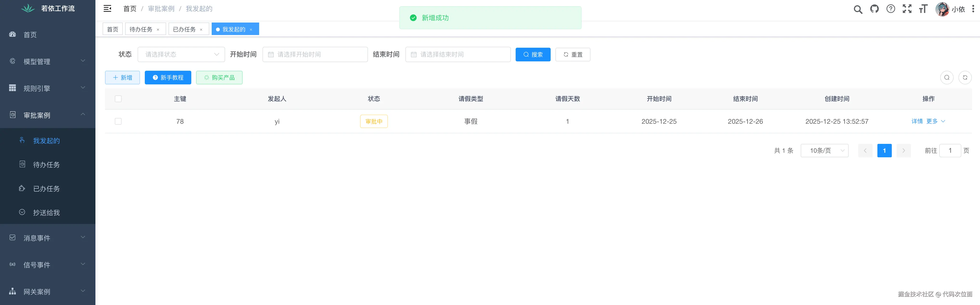980x305 pixels.
Task: Open the 请选择状态 status dropdown
Action: click(181, 54)
